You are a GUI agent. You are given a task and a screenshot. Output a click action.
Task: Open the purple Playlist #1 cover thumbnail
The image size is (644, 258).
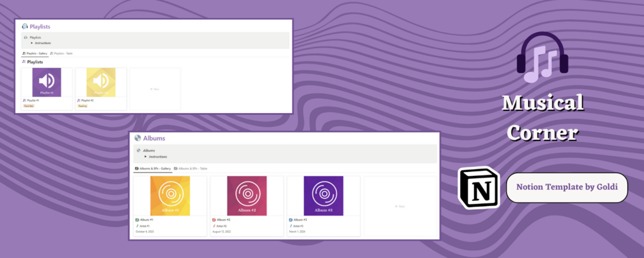pos(47,82)
